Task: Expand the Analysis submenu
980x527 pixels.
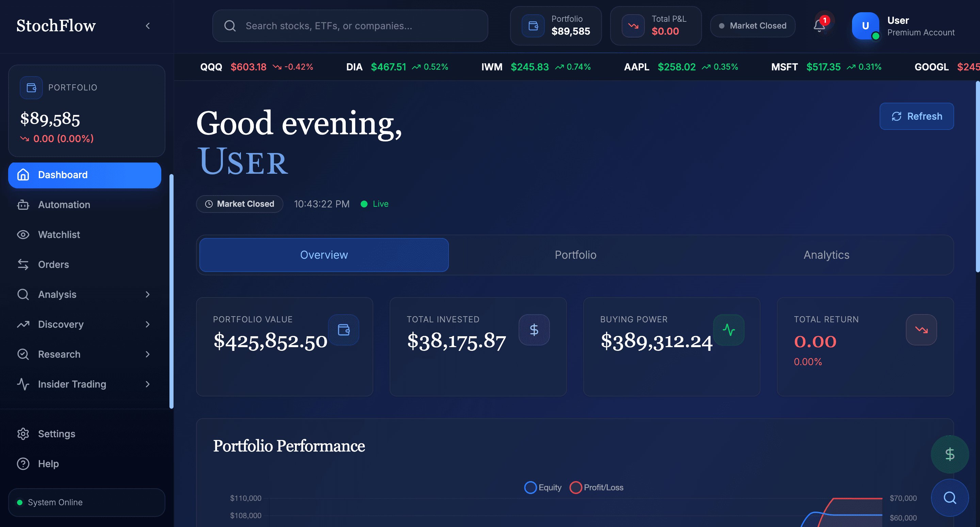Action: point(148,294)
